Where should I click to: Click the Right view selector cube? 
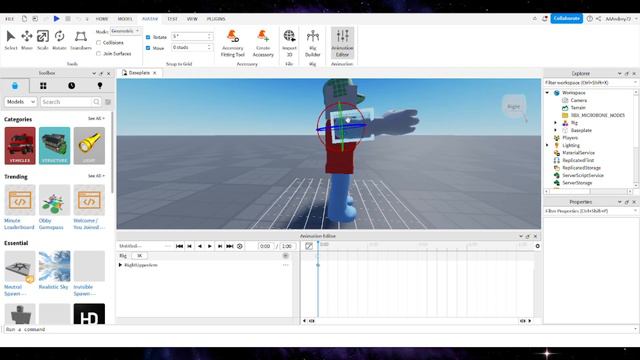pyautogui.click(x=513, y=107)
